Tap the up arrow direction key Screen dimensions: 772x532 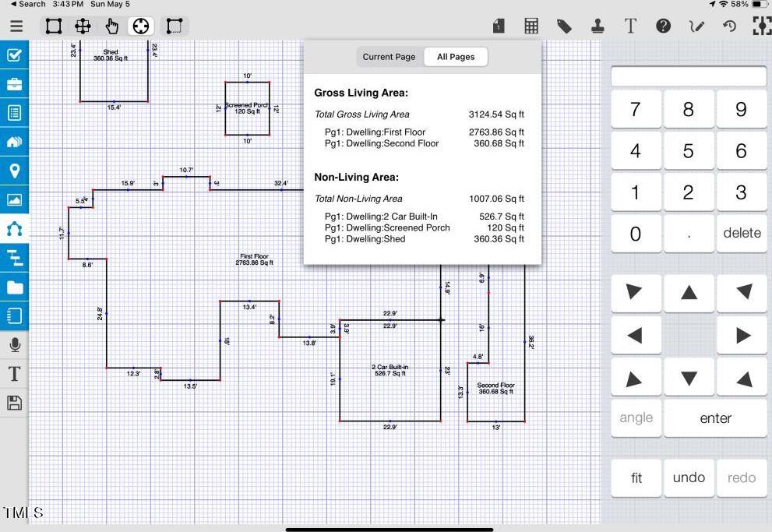pyautogui.click(x=689, y=294)
